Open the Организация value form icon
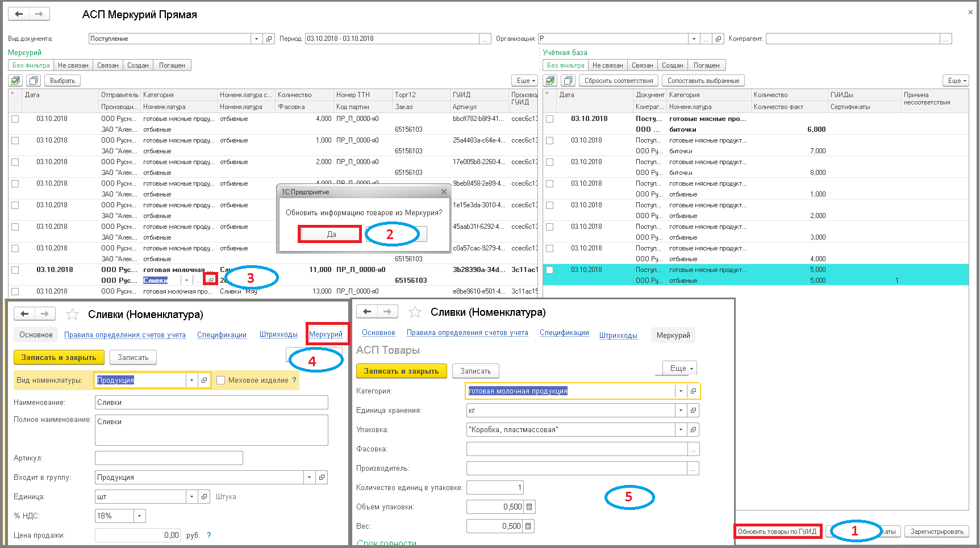Viewport: 980px width, 548px height. (719, 39)
